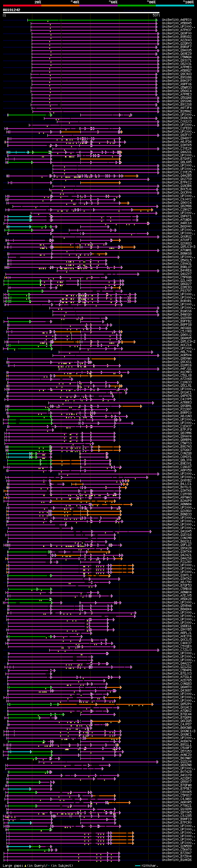The image size is (197, 868).
Task: Click the label UniRef100_C9J4Y2
Action: click(x=177, y=200)
